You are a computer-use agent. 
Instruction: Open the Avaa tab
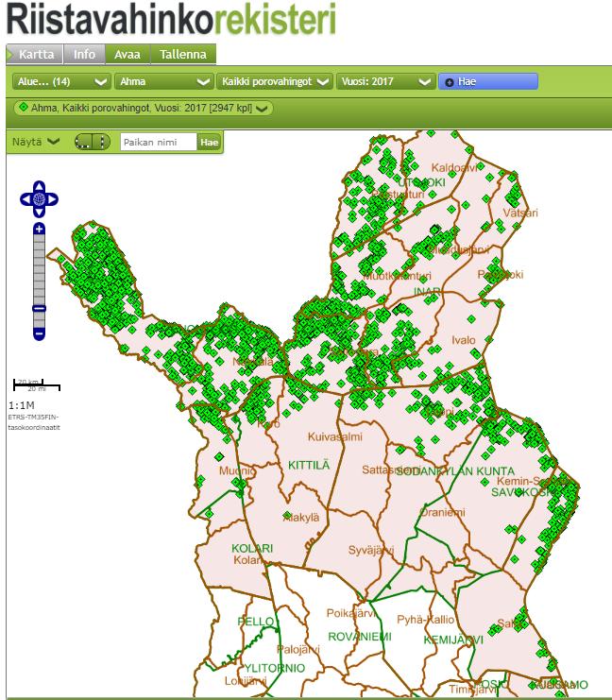click(x=127, y=55)
